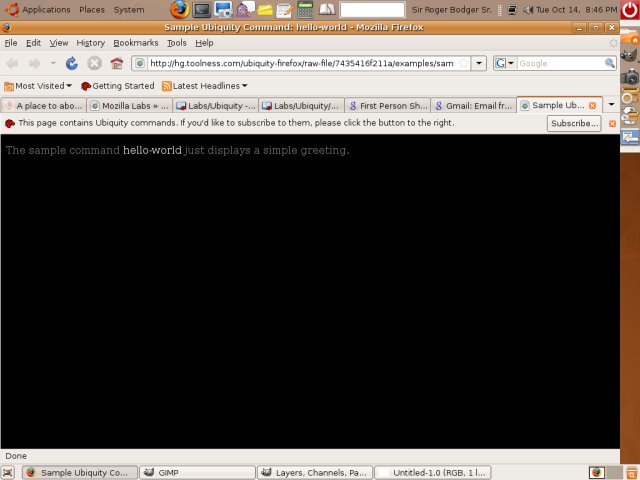Open the back/forward history dropdown
The height and width of the screenshot is (480, 640).
[x=53, y=63]
